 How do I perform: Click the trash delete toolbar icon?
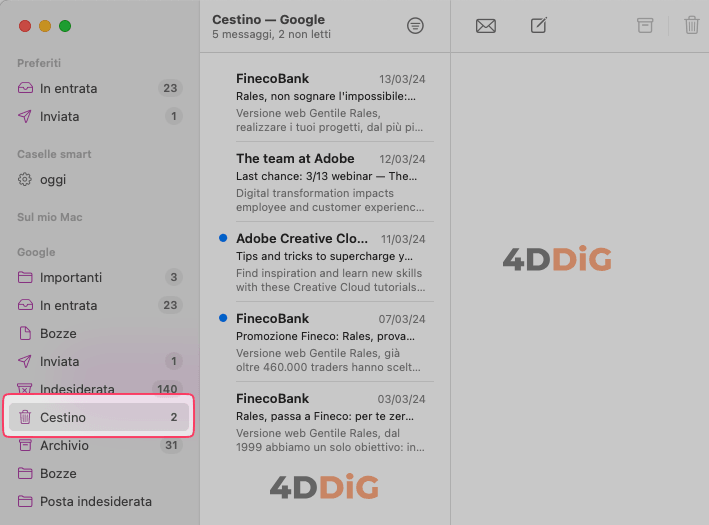[691, 25]
